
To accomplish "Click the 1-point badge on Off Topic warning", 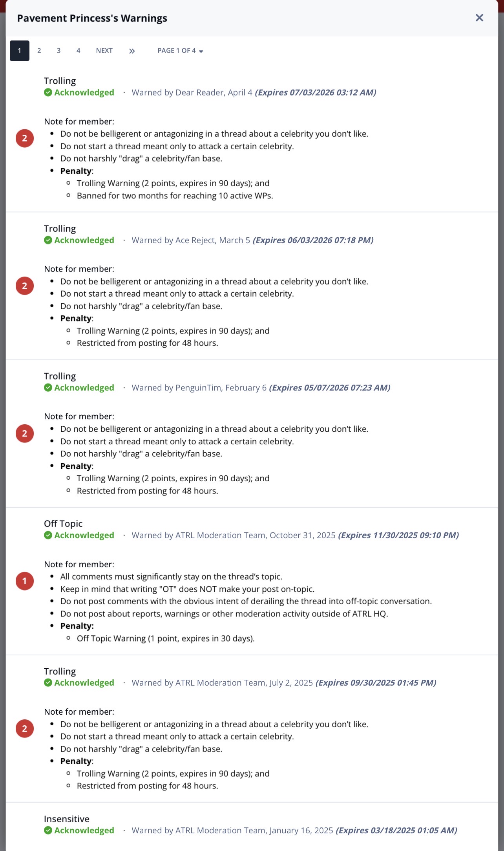I will (x=25, y=581).
